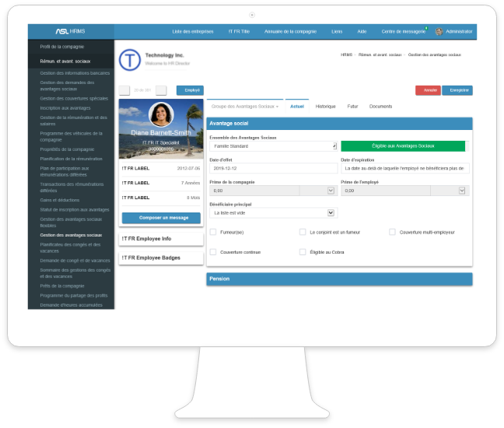Open Gestion de la rémunération et des salaires
Viewport: 504px width, 428px height.
[x=73, y=121]
